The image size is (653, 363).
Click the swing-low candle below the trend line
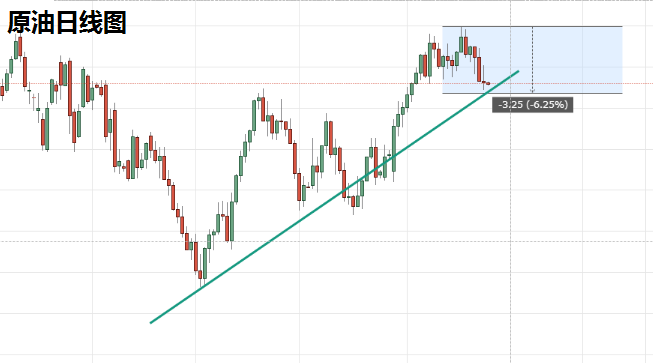coord(353,202)
